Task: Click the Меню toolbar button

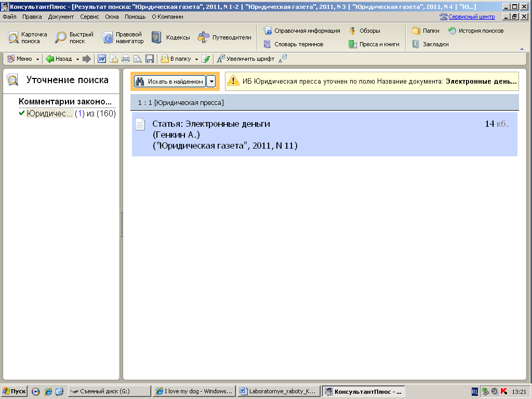Action: point(20,59)
